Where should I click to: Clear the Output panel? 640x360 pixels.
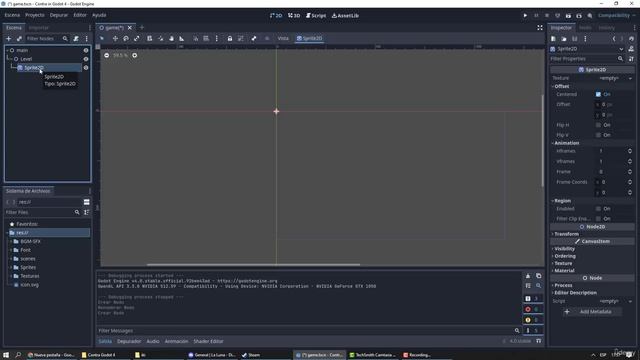[x=528, y=276]
